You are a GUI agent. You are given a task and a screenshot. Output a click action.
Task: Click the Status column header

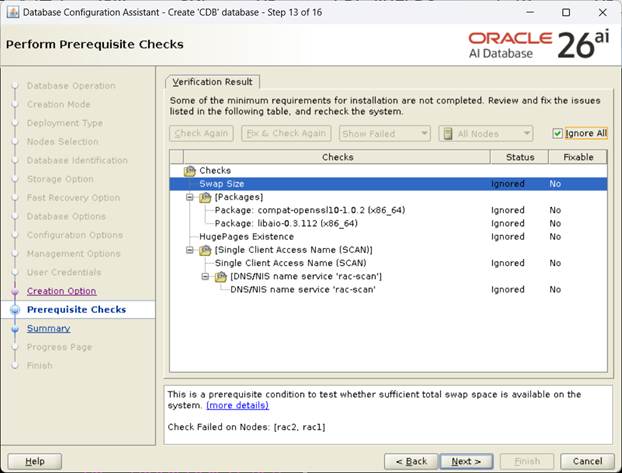(x=520, y=157)
